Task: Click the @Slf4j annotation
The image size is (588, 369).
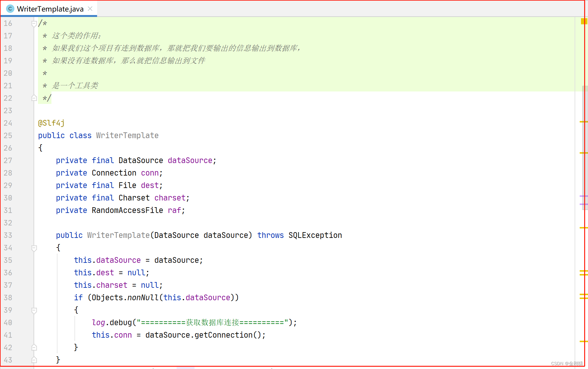Action: pos(51,123)
